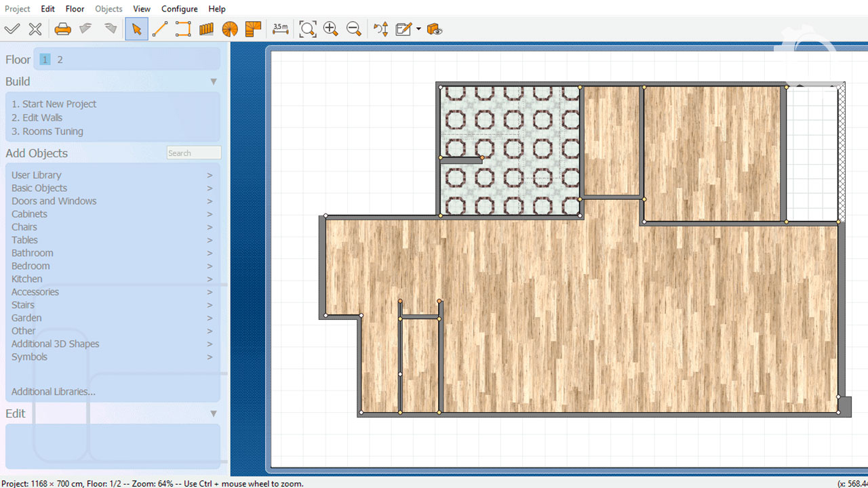Screen dimensions: 868x488
Task: Select the white grid-tiled room
Action: (812, 154)
